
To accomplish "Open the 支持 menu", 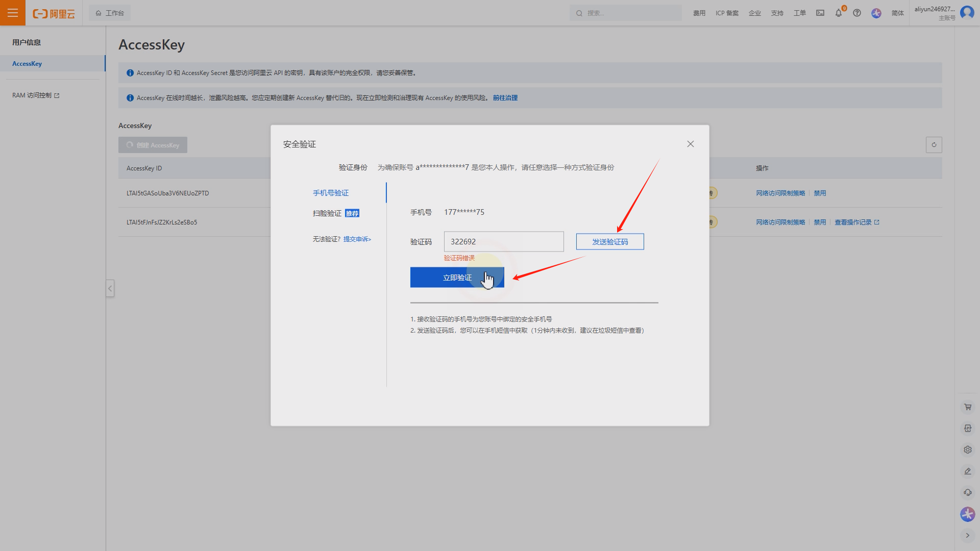I will 777,13.
